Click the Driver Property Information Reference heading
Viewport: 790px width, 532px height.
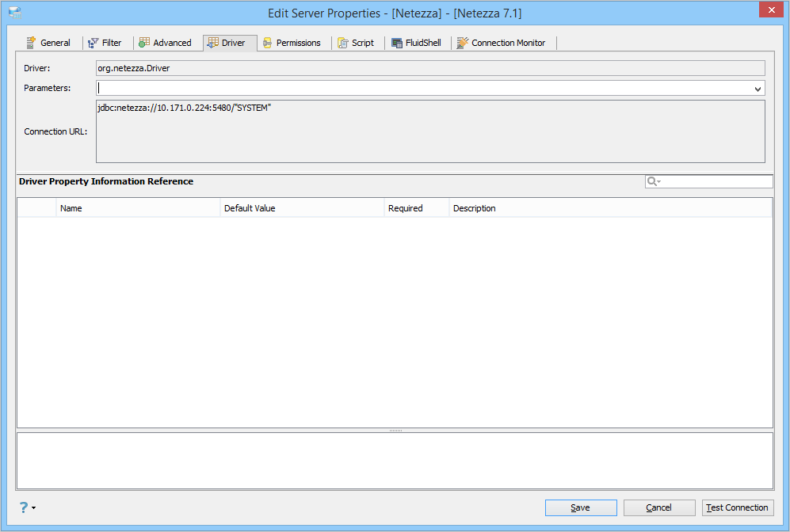tap(106, 181)
